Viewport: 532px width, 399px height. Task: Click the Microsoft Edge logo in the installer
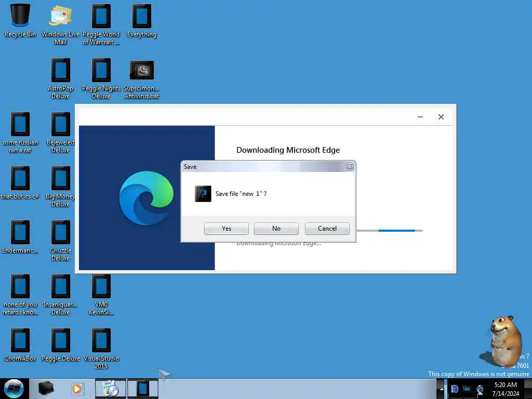point(147,198)
